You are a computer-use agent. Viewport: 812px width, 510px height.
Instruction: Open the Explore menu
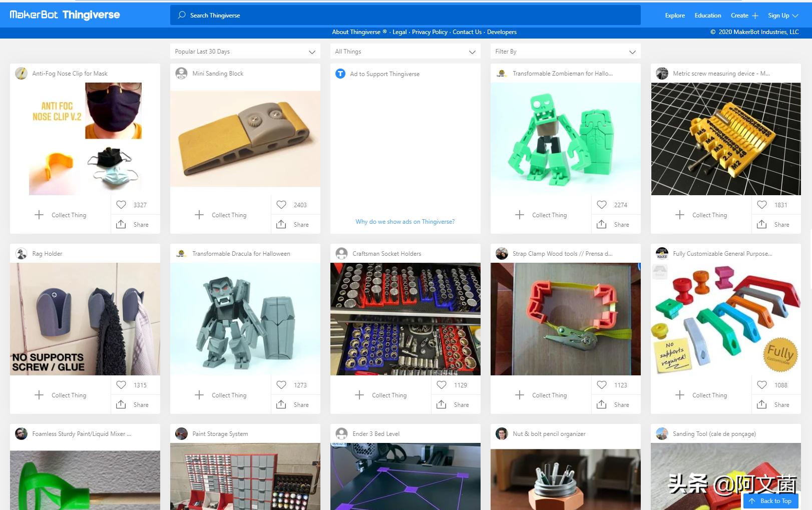point(674,16)
